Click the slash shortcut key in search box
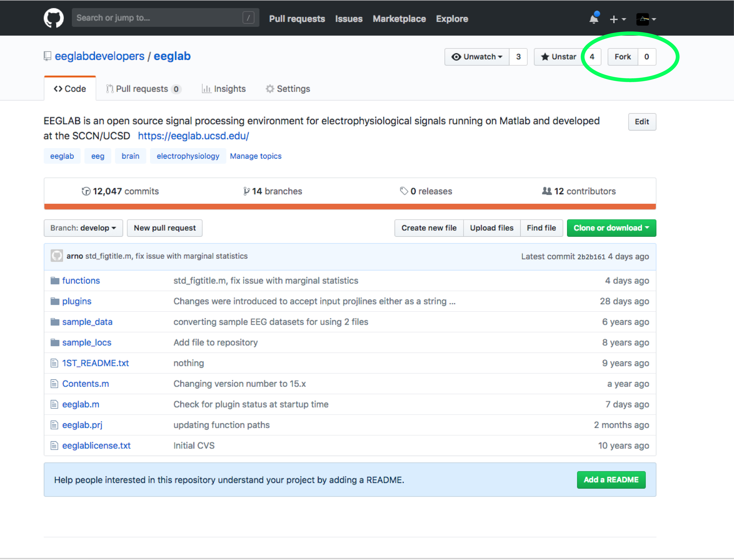 [x=248, y=18]
